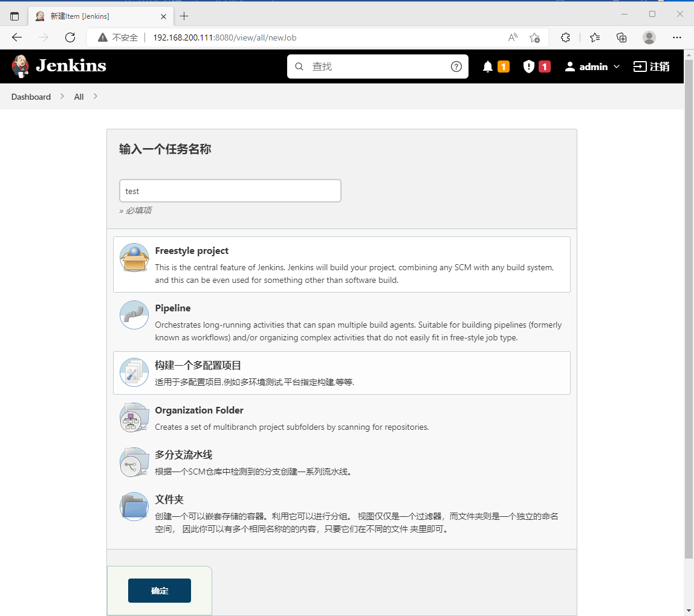This screenshot has width=694, height=616.
Task: Click the address bar URL
Action: (x=225, y=37)
